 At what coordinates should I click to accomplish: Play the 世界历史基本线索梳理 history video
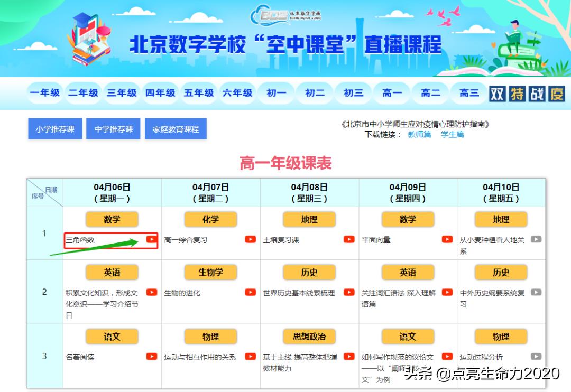(x=349, y=292)
